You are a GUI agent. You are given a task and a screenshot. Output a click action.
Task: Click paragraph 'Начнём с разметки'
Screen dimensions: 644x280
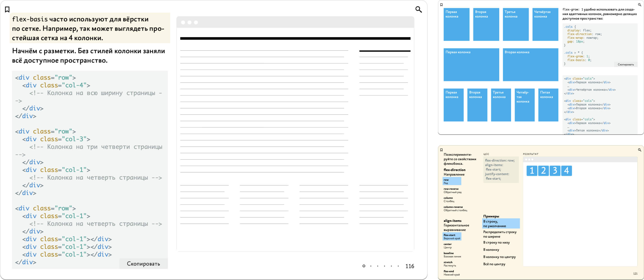pos(88,56)
